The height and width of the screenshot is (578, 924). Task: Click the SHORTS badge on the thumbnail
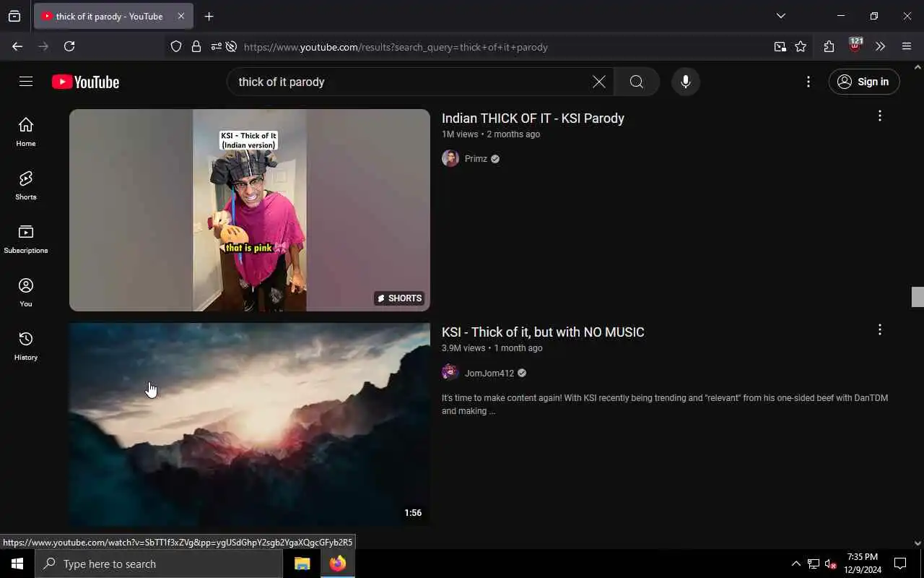(x=399, y=298)
